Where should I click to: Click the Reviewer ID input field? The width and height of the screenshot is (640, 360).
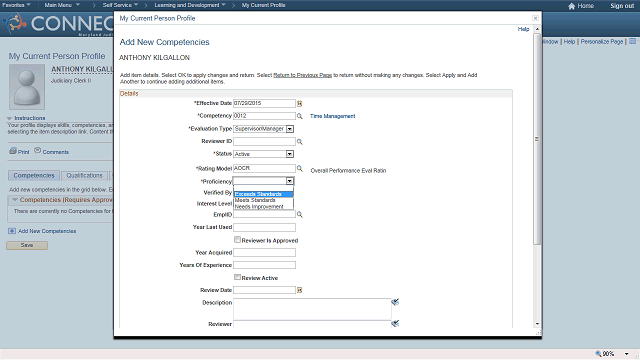tap(264, 141)
